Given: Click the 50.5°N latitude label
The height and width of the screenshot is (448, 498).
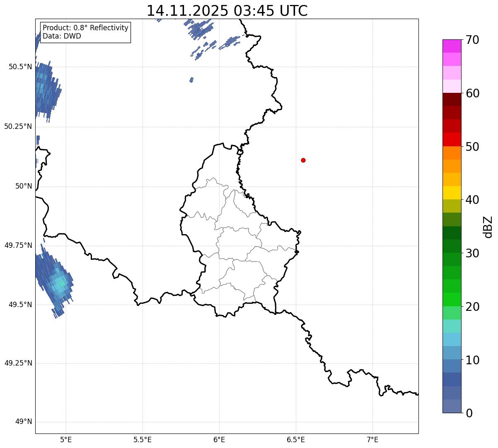Looking at the screenshot, I should point(20,67).
